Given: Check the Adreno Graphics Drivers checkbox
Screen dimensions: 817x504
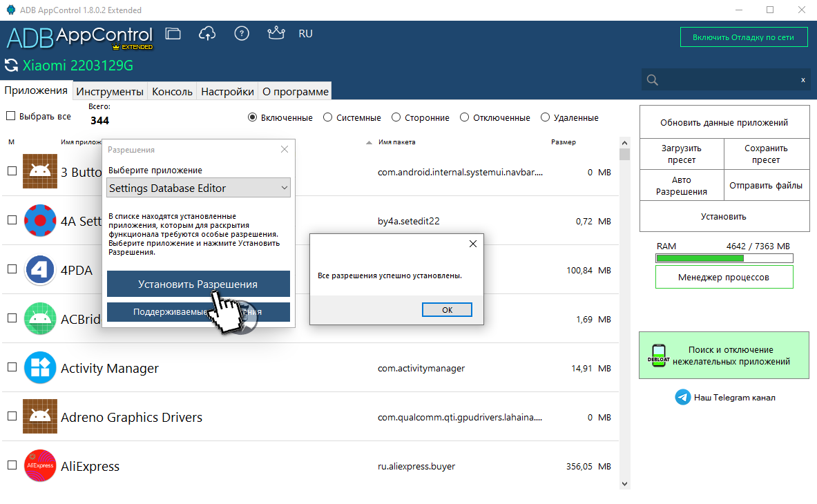Looking at the screenshot, I should 12,416.
